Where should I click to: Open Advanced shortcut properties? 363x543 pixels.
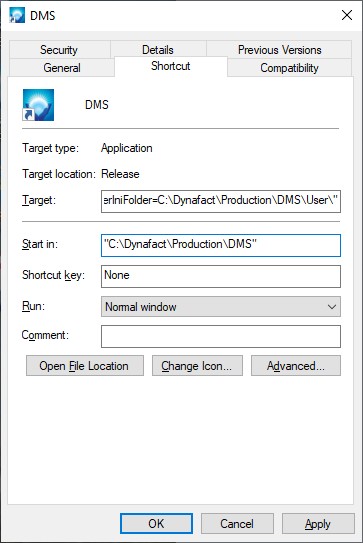tap(296, 366)
